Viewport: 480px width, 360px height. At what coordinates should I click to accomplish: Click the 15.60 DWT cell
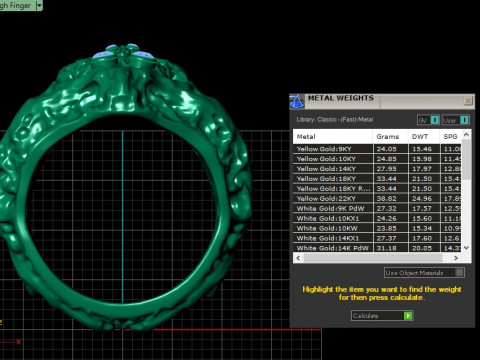pos(424,218)
